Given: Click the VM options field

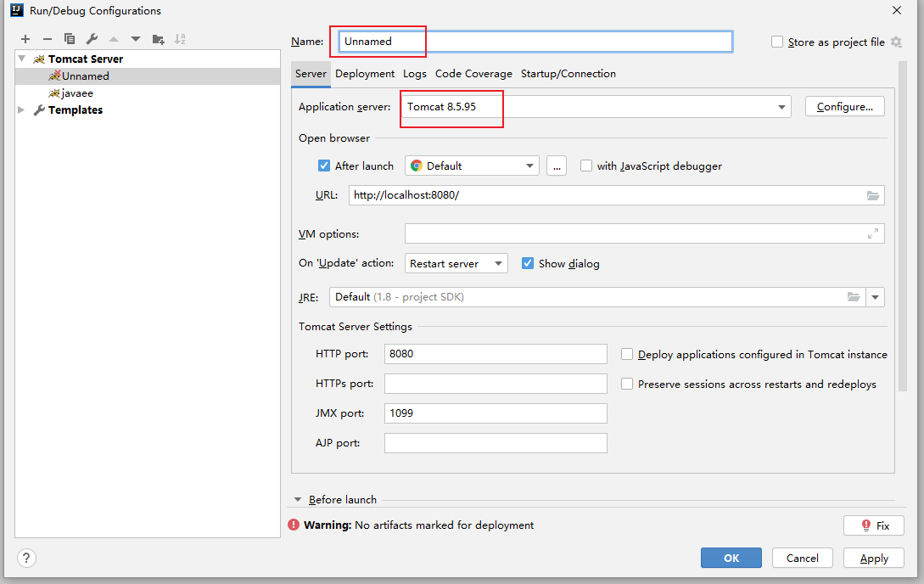Looking at the screenshot, I should tap(644, 234).
